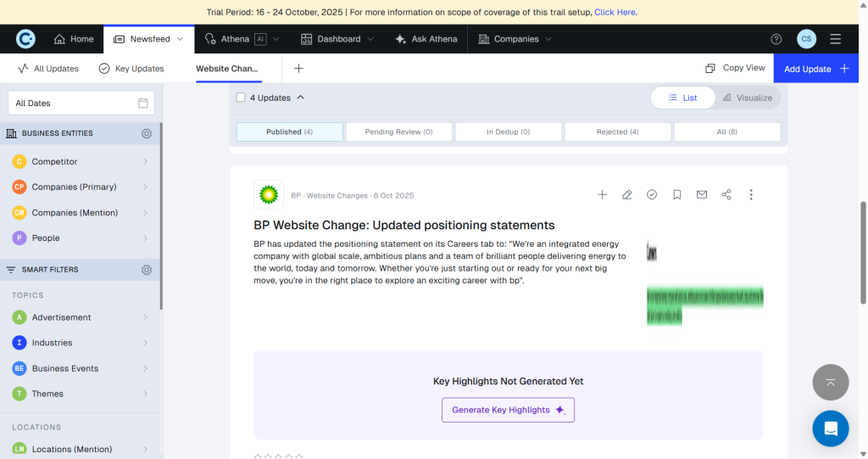Select the Website Chan... tab
Image resolution: width=868 pixels, height=459 pixels.
pyautogui.click(x=229, y=69)
